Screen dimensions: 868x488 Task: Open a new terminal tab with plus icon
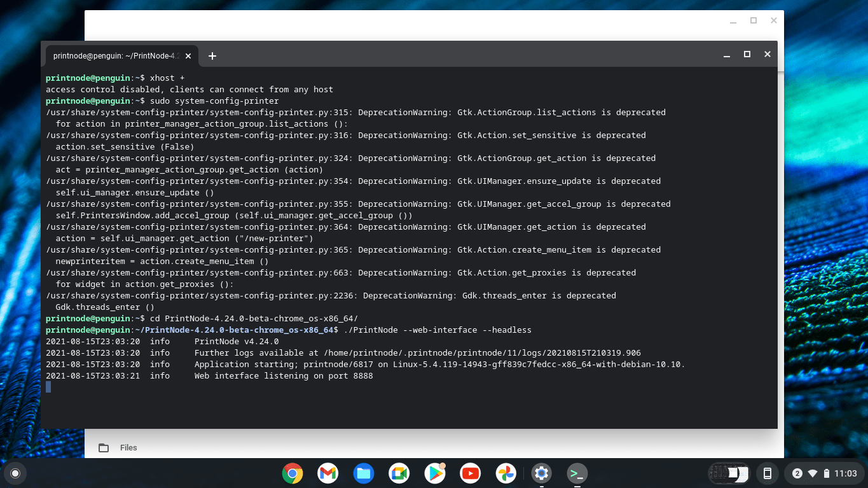coord(212,56)
